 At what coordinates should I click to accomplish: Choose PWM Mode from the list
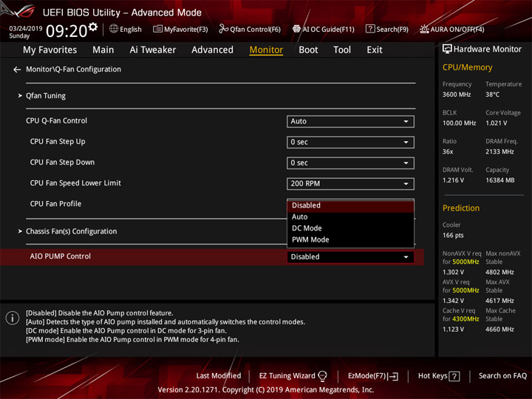tap(350, 240)
